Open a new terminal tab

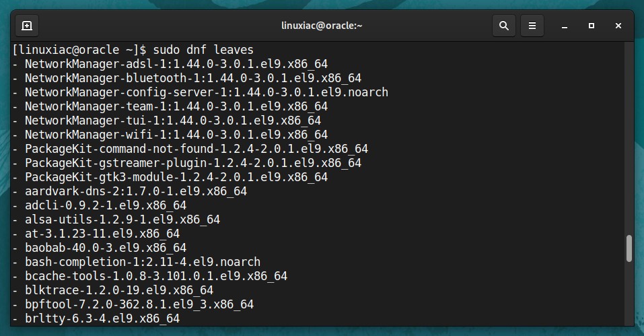point(27,26)
